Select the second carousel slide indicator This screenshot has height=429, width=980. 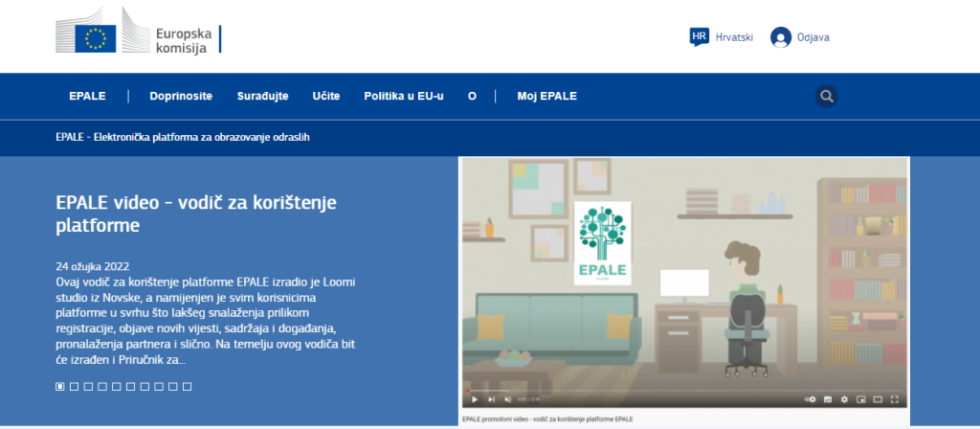point(74,387)
